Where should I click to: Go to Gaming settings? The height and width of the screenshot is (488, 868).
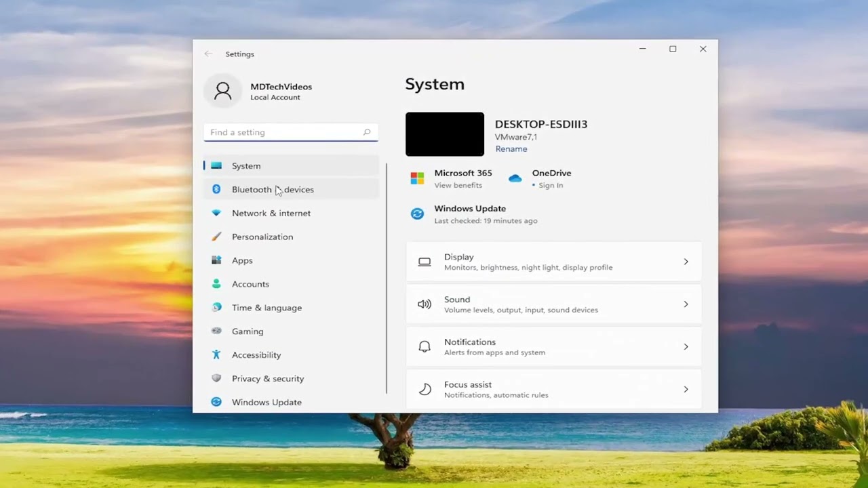click(x=291, y=331)
